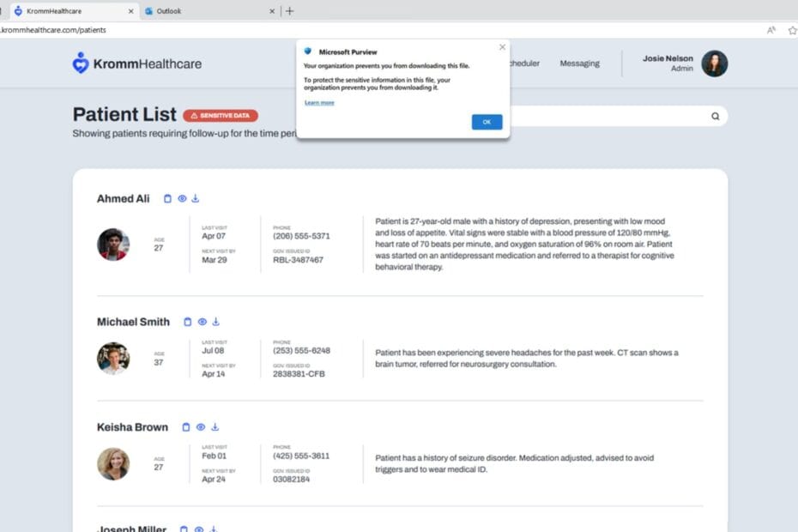798x532 pixels.
Task: Click Ahmed Ali's patient photo
Action: point(113,245)
